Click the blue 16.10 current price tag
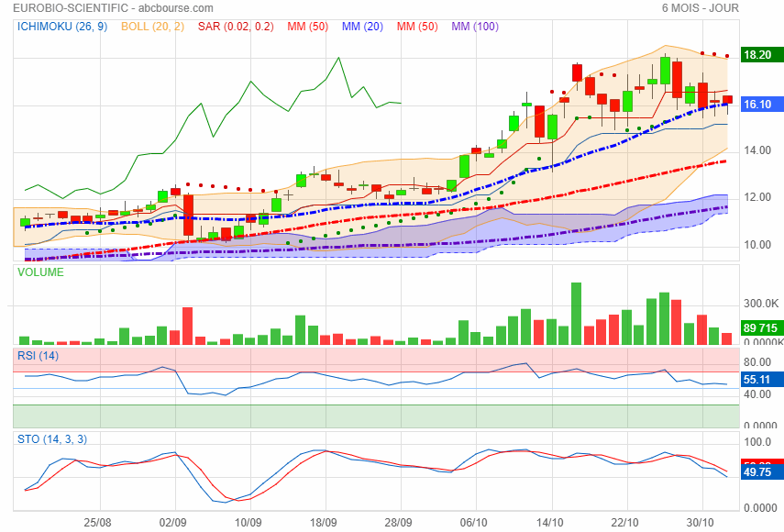 tap(762, 104)
